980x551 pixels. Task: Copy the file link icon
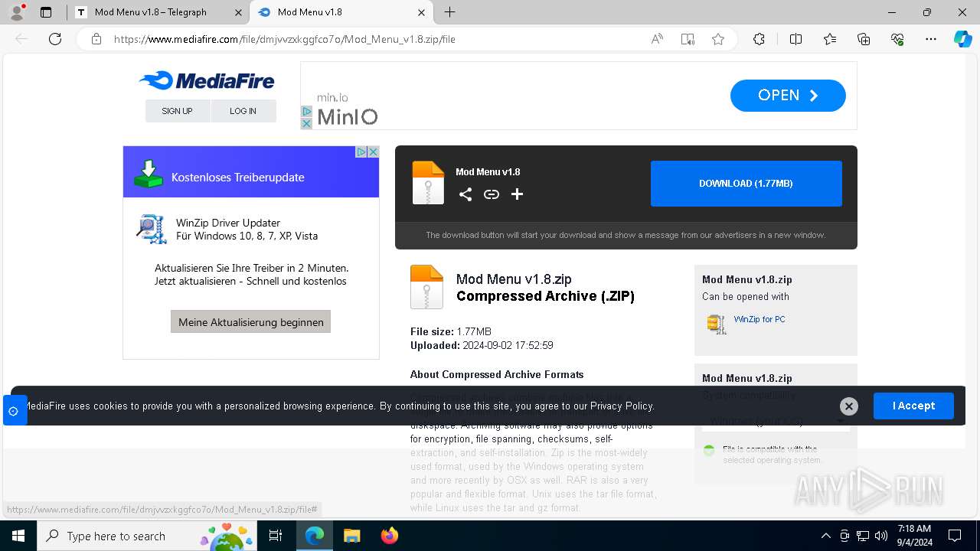pyautogui.click(x=492, y=194)
